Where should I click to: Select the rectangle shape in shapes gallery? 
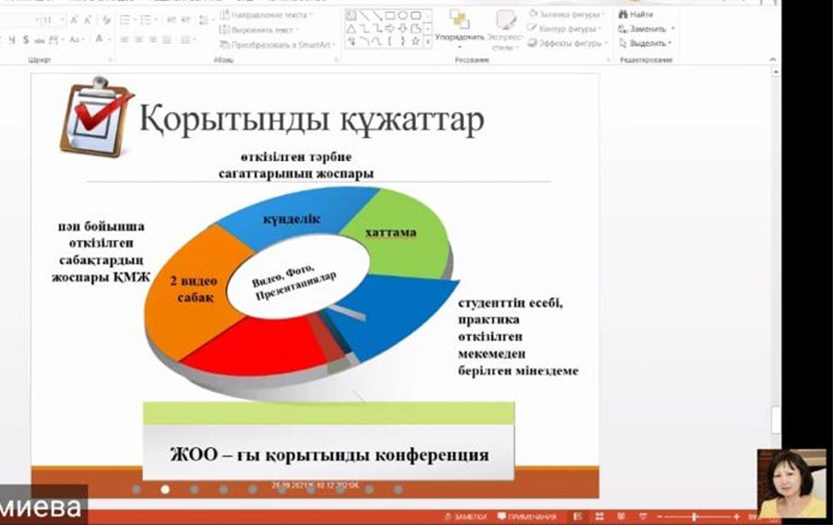[x=389, y=16]
